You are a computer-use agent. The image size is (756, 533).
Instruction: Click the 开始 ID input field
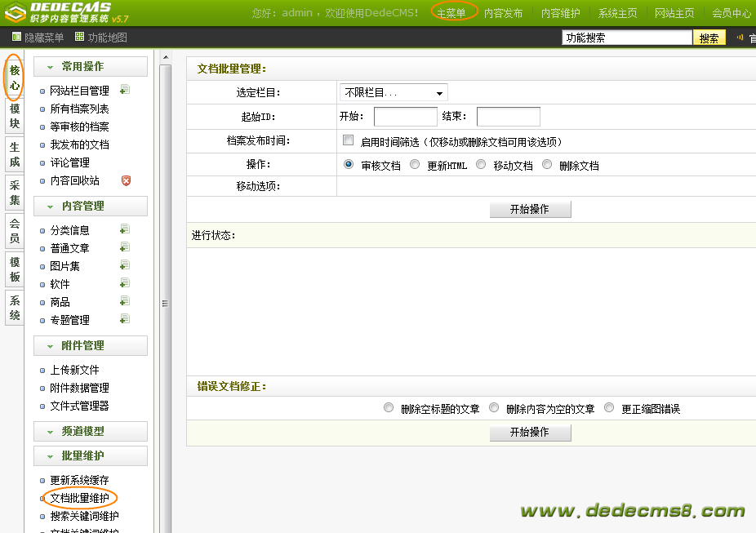405,117
